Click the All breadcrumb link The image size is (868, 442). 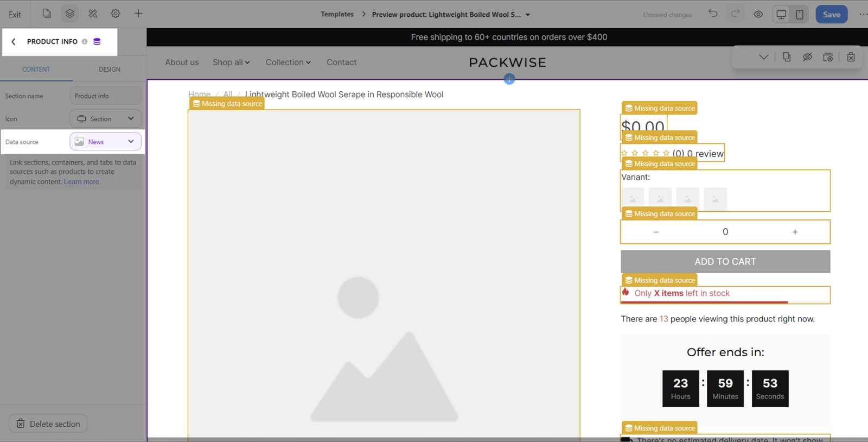(x=228, y=94)
